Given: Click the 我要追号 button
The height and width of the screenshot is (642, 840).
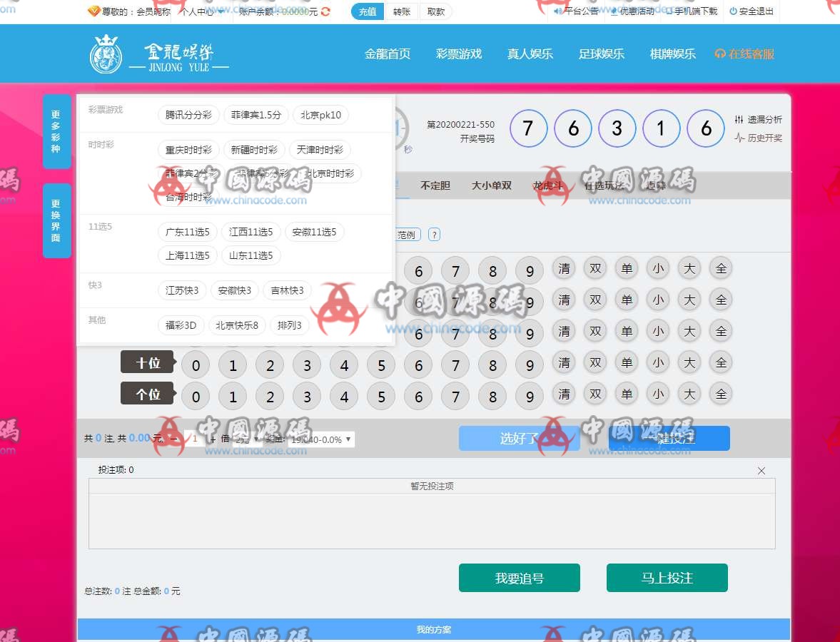Looking at the screenshot, I should tap(519, 578).
